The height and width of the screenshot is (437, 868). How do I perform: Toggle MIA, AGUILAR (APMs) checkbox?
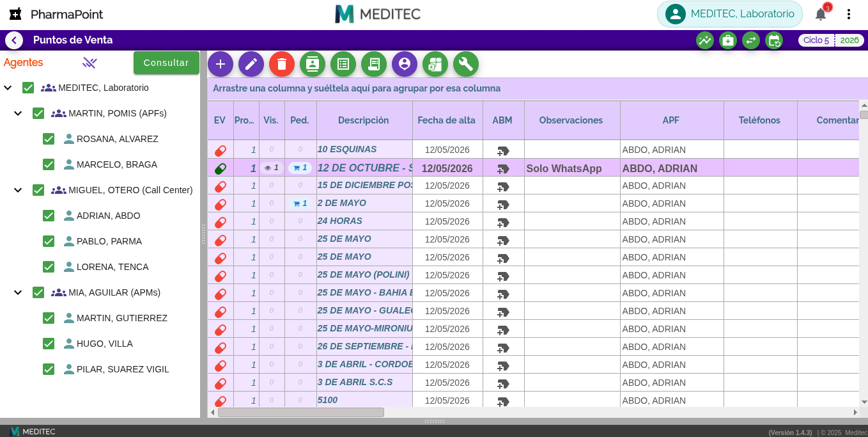[38, 292]
